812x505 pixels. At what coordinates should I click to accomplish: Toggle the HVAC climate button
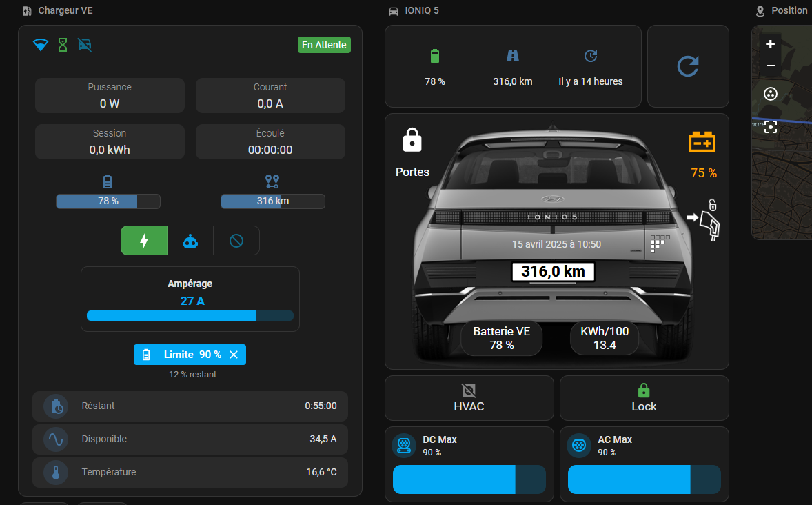click(469, 398)
